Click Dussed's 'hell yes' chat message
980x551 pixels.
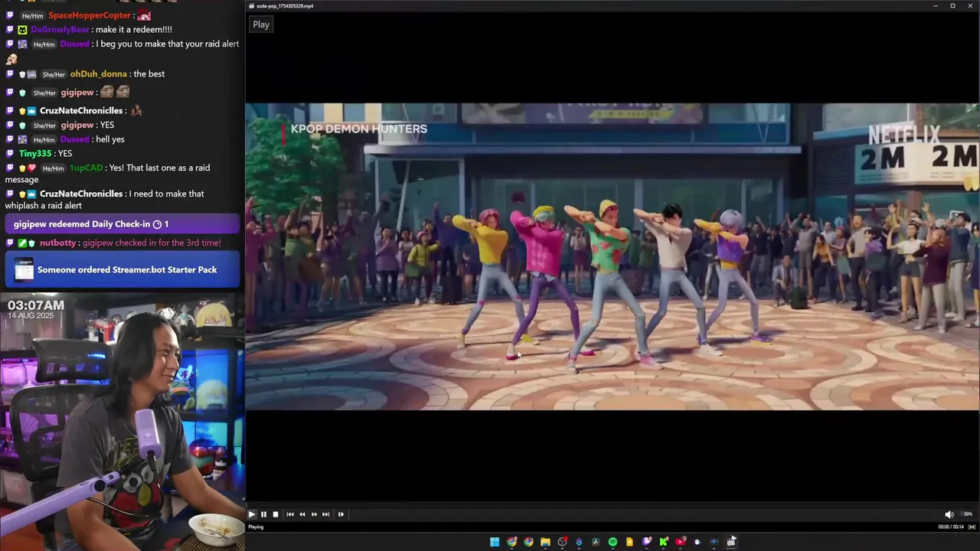109,139
